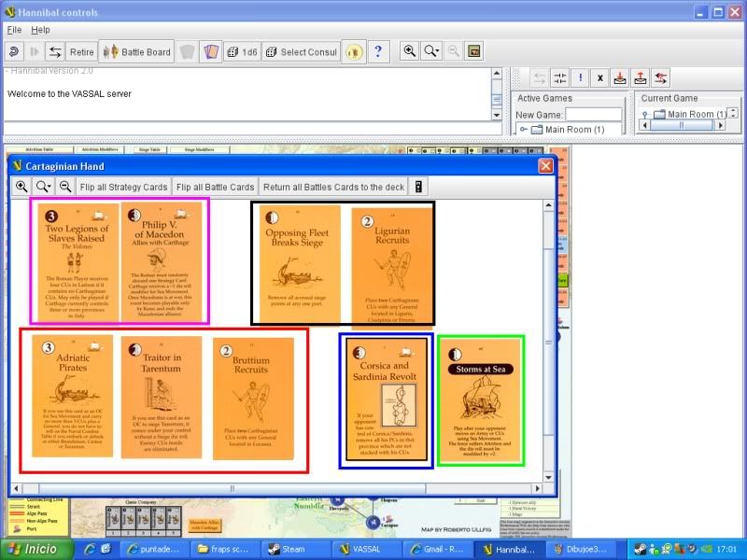
Task: Click the greyed server arrows icon
Action: [x=540, y=78]
